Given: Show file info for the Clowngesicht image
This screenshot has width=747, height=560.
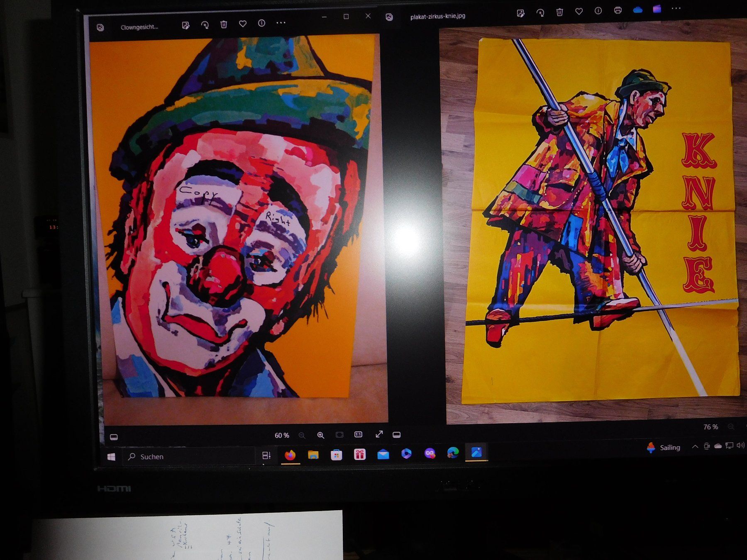Looking at the screenshot, I should [x=261, y=23].
